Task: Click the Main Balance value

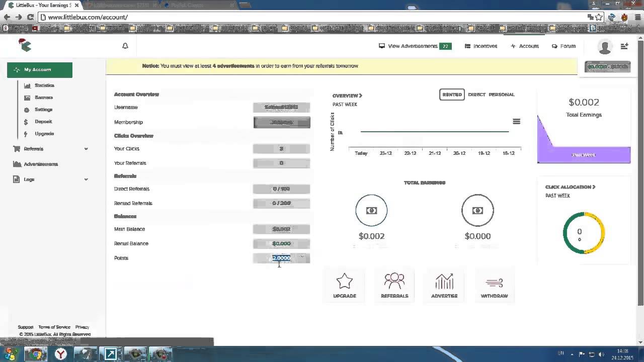Action: pyautogui.click(x=282, y=229)
